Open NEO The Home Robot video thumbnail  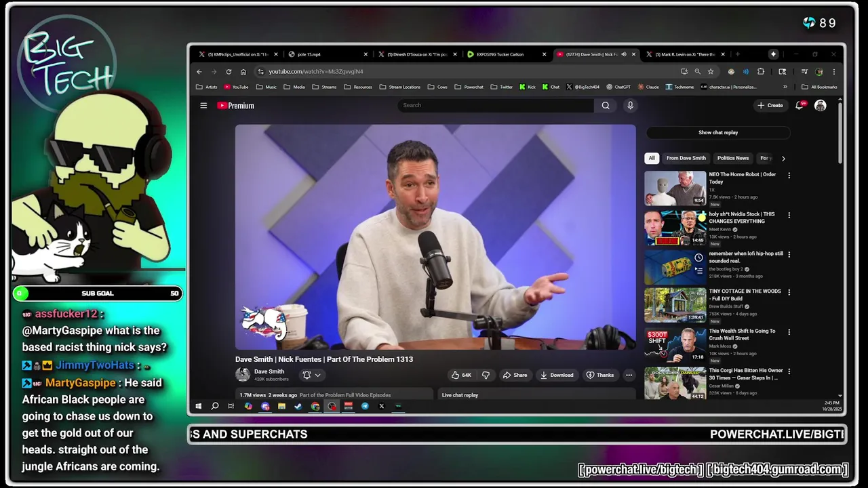coord(675,188)
